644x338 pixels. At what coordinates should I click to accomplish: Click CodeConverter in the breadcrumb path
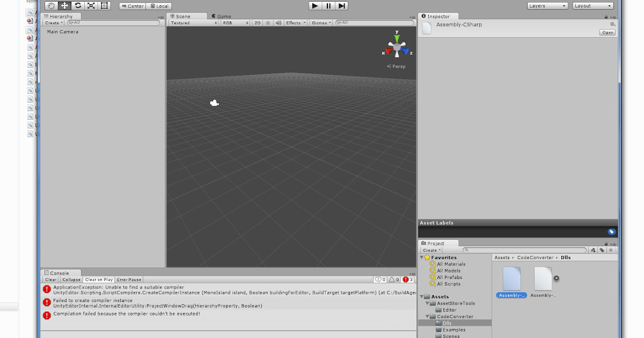pos(535,258)
